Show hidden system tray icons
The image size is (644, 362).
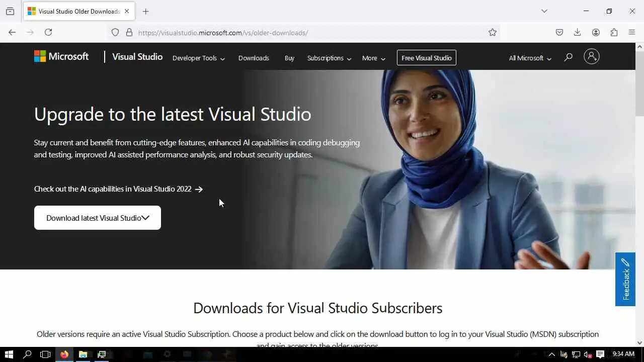(x=552, y=354)
